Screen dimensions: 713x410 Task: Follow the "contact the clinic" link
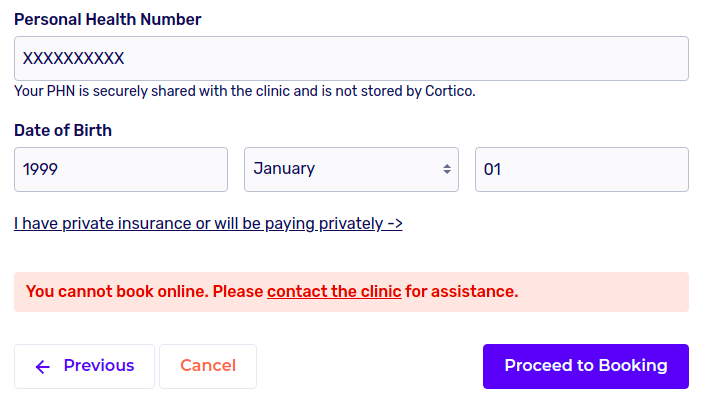pos(334,292)
